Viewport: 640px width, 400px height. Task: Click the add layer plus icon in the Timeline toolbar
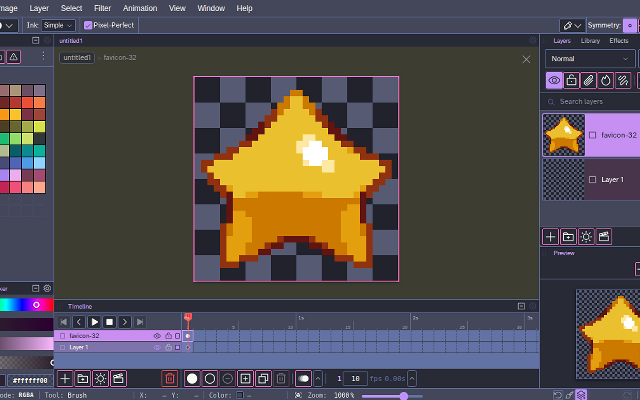(64, 379)
